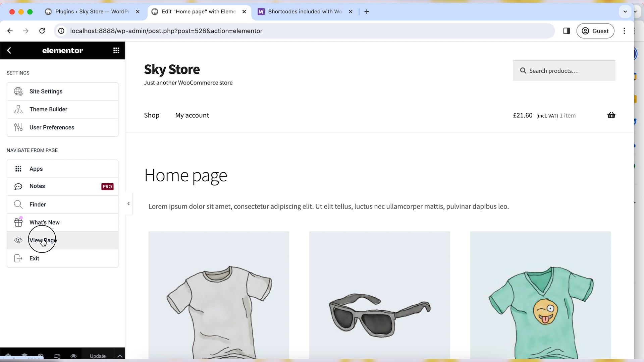Image resolution: width=644 pixels, height=362 pixels.
Task: Click the Search products input field
Action: click(564, 71)
